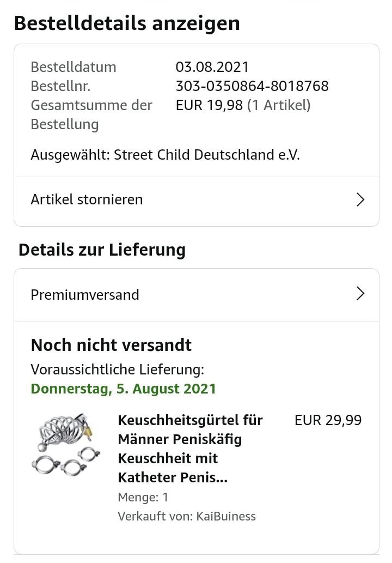Click the chevron next to Premiumversand
Screen dimensions: 392x563
pos(360,294)
